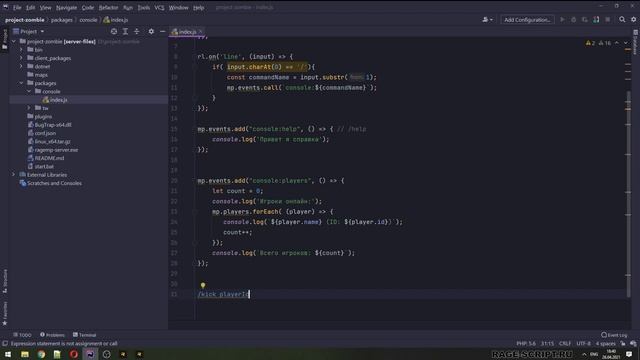640x360 pixels.
Task: Click the Select Opened File target icon
Action: [x=114, y=31]
